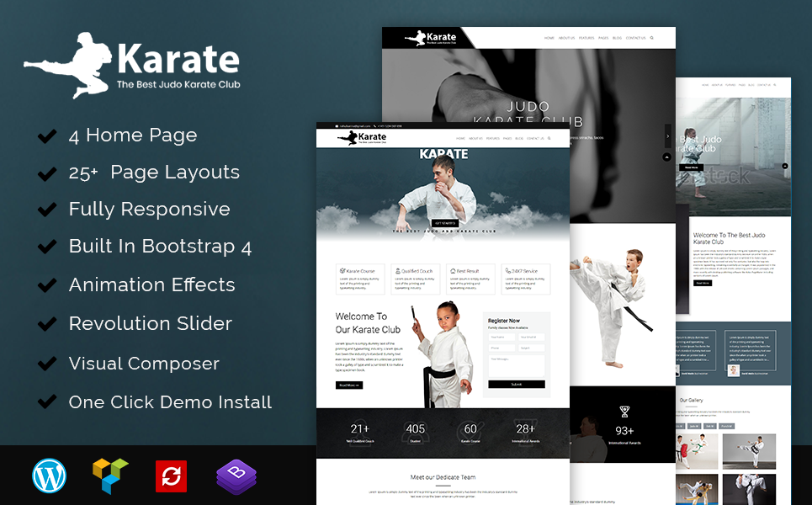Click the Best Result card icon

click(453, 271)
